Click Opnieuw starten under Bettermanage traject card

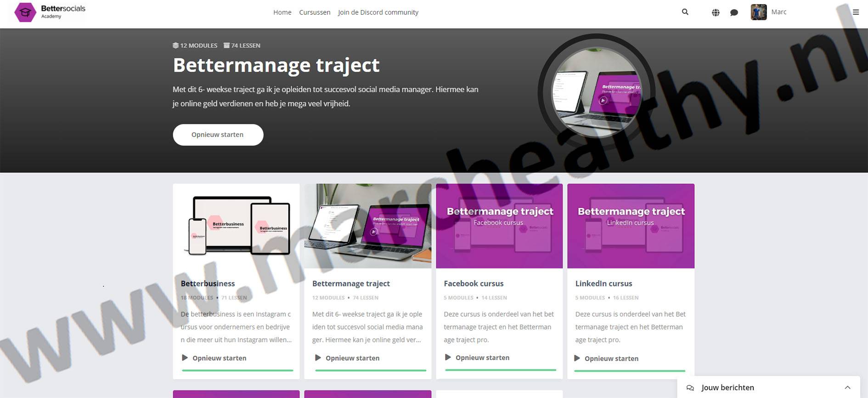point(352,358)
